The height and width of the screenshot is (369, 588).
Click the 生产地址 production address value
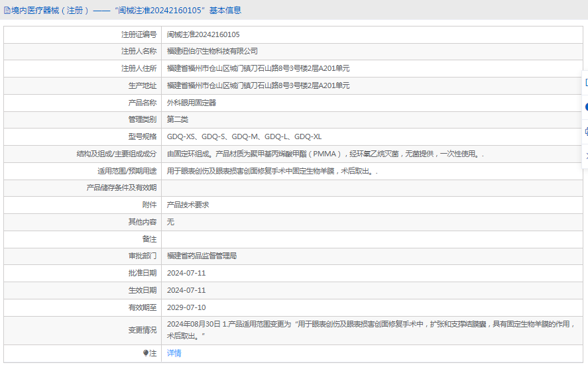coord(258,85)
